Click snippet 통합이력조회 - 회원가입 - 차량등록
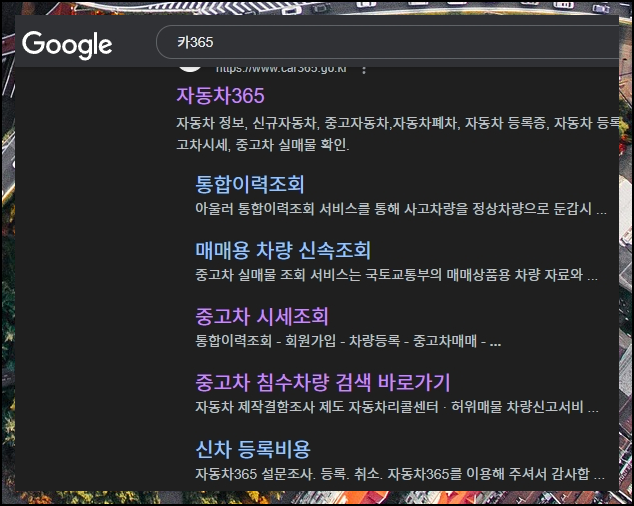 [348, 341]
